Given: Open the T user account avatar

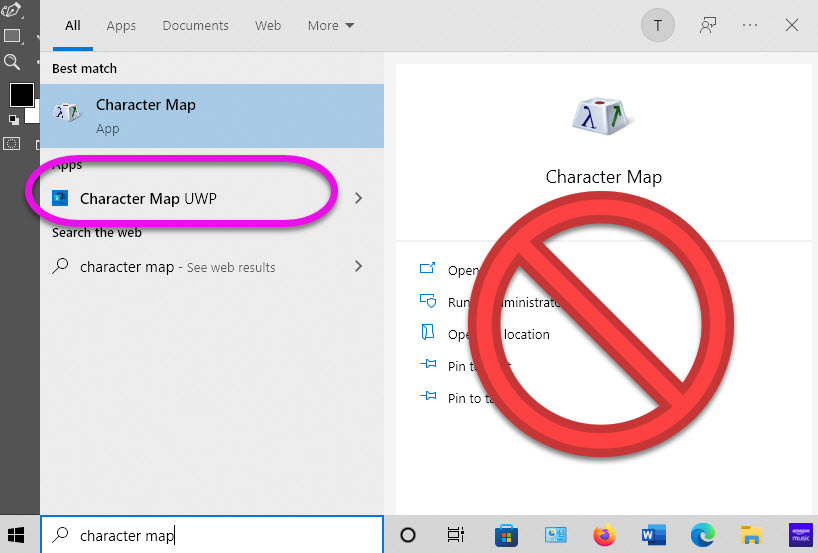Looking at the screenshot, I should pyautogui.click(x=657, y=25).
